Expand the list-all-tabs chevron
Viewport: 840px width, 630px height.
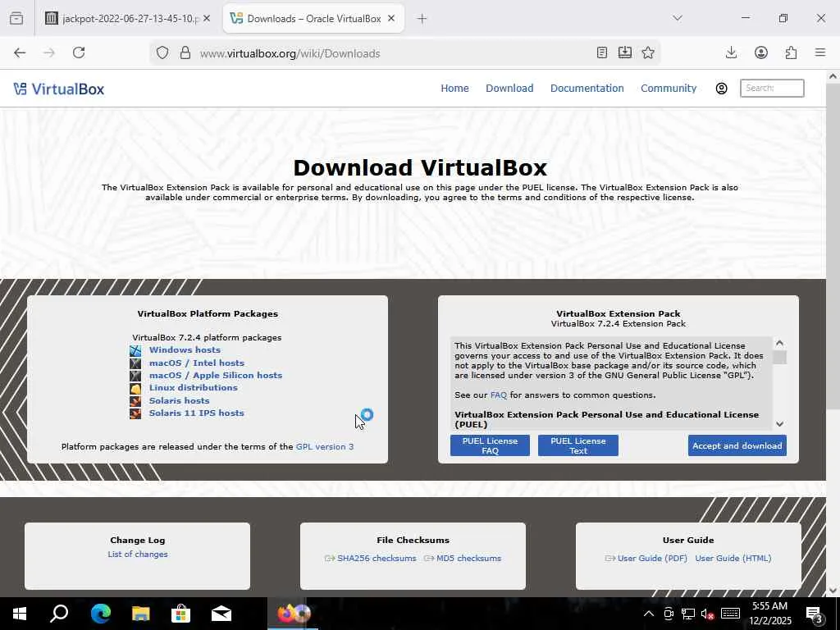pos(678,18)
